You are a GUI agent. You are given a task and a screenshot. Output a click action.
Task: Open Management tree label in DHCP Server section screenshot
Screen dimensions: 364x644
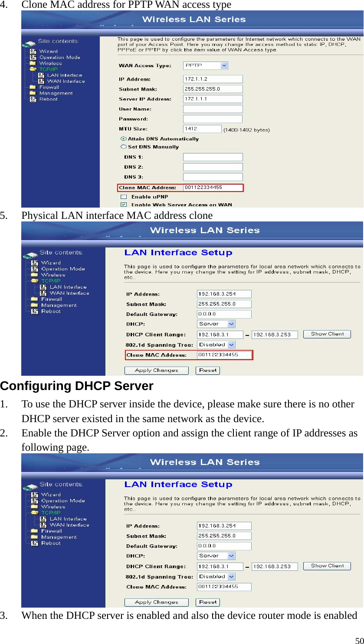point(59,537)
